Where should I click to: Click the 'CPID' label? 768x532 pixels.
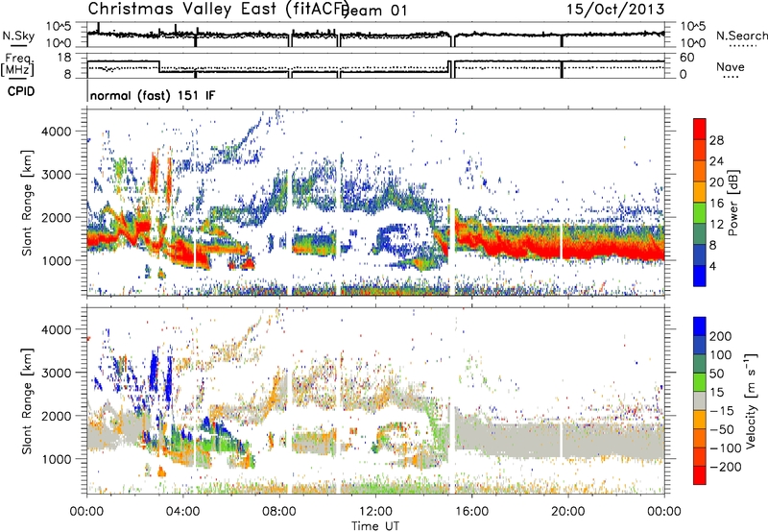[x=21, y=91]
